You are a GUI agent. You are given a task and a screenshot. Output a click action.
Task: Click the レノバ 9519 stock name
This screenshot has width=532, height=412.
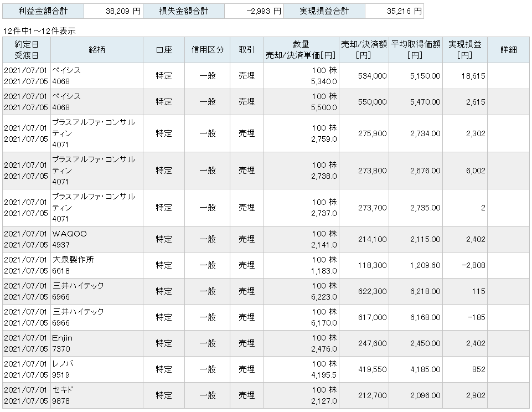63,369
